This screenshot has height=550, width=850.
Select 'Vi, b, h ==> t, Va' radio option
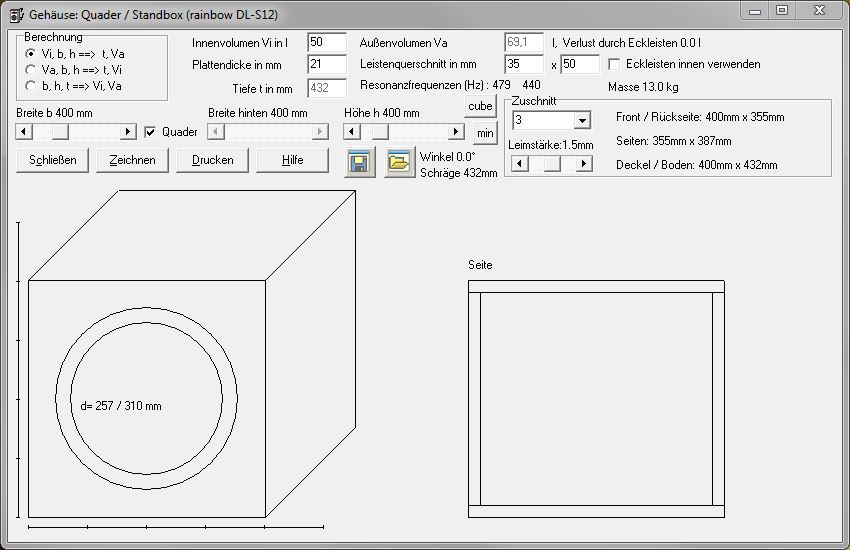click(31, 54)
